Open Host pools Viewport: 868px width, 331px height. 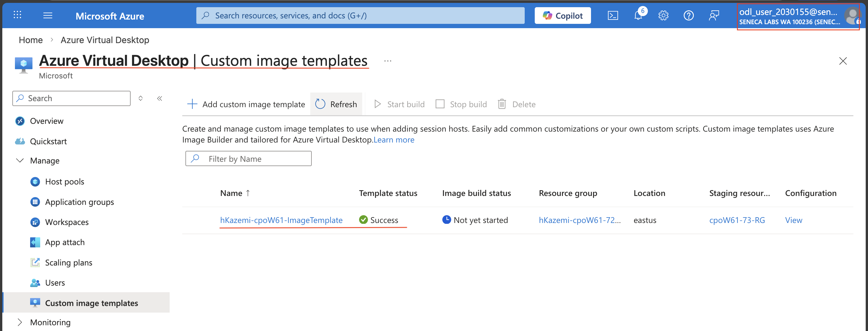(65, 182)
